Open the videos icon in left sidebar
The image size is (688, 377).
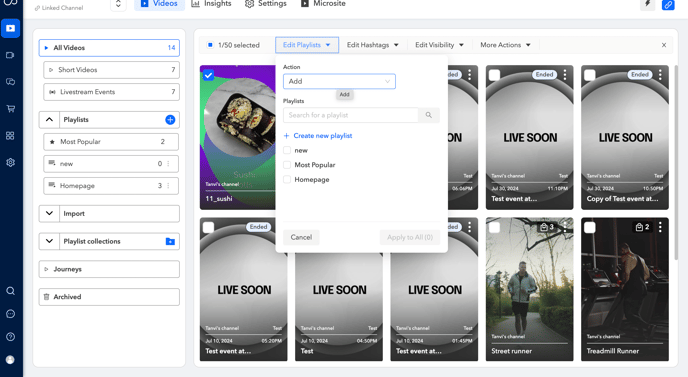[11, 29]
